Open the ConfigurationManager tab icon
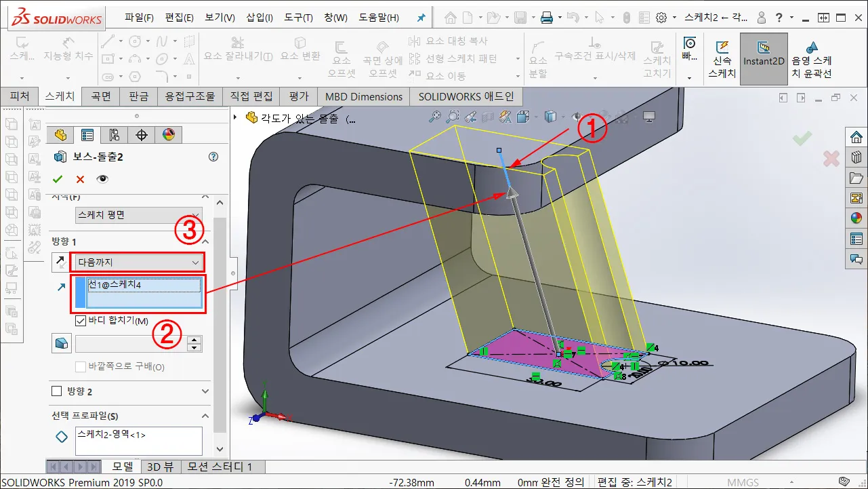868x489 pixels. tap(114, 134)
